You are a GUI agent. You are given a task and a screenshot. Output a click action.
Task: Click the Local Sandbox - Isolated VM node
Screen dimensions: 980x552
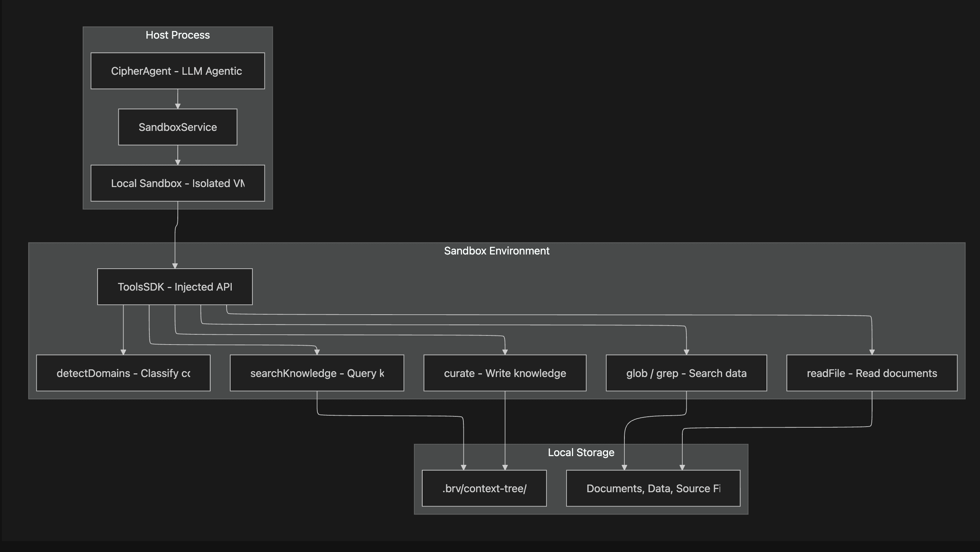(x=177, y=183)
